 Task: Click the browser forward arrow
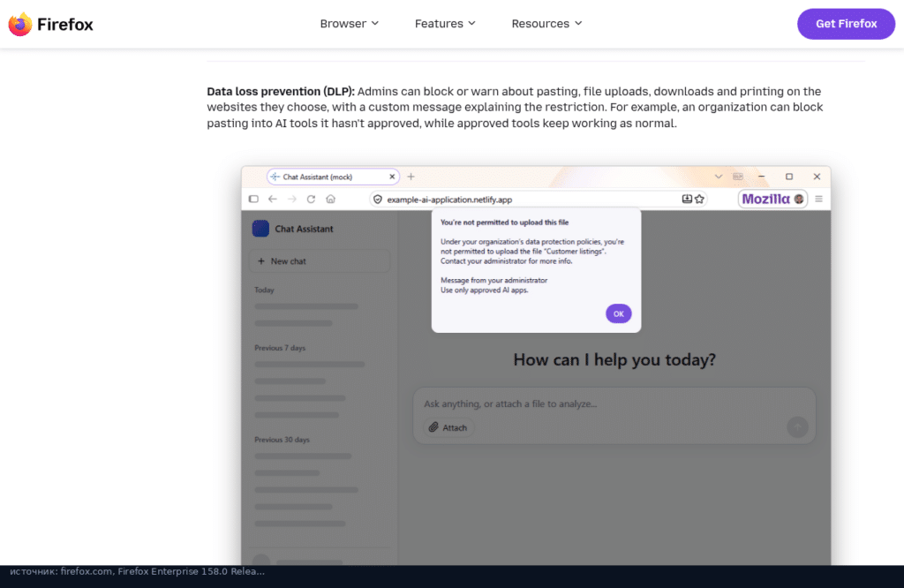[291, 199]
